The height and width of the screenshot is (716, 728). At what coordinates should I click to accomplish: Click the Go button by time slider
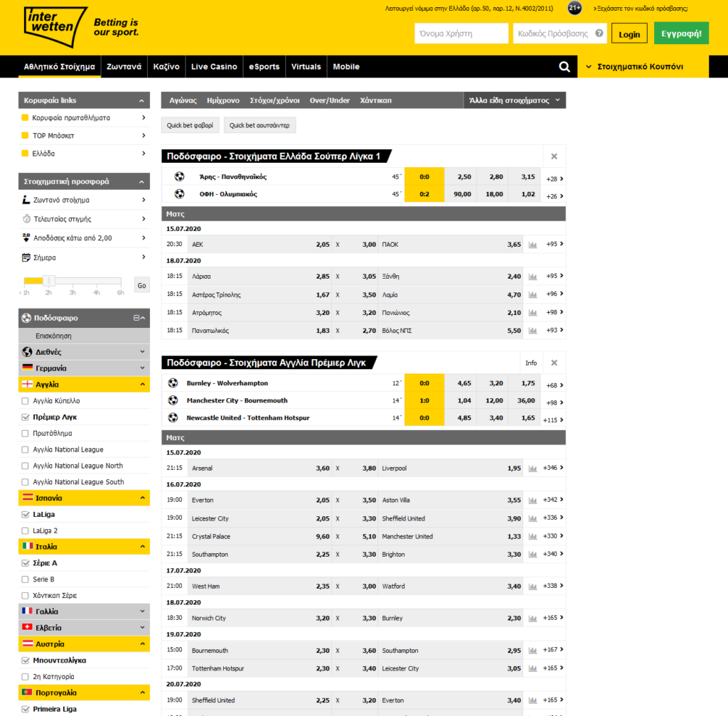coord(141,286)
